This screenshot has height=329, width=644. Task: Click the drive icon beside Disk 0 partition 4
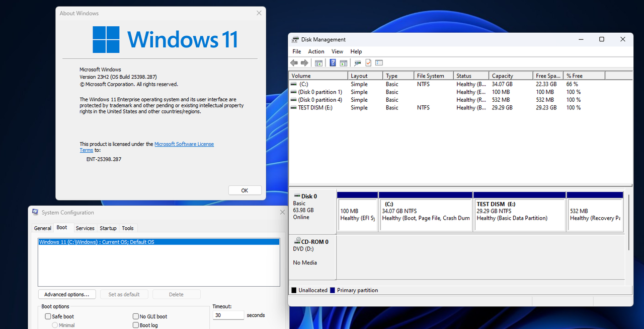tap(294, 100)
